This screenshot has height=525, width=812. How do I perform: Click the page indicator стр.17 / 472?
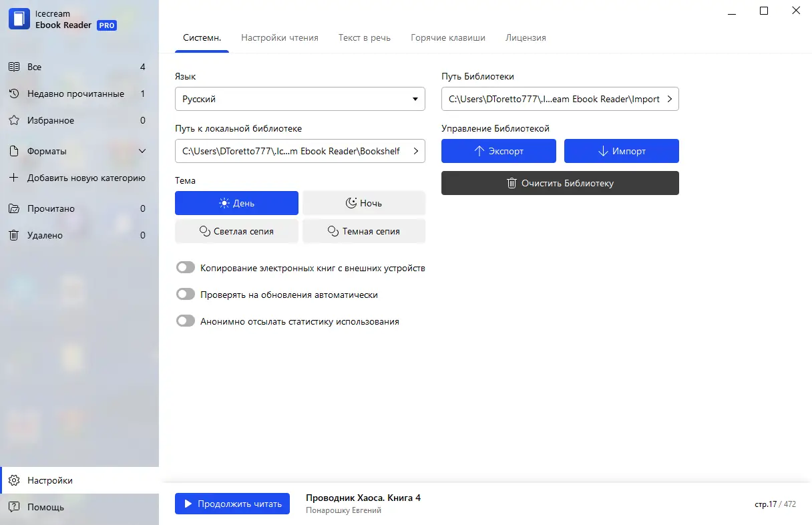pos(775,504)
